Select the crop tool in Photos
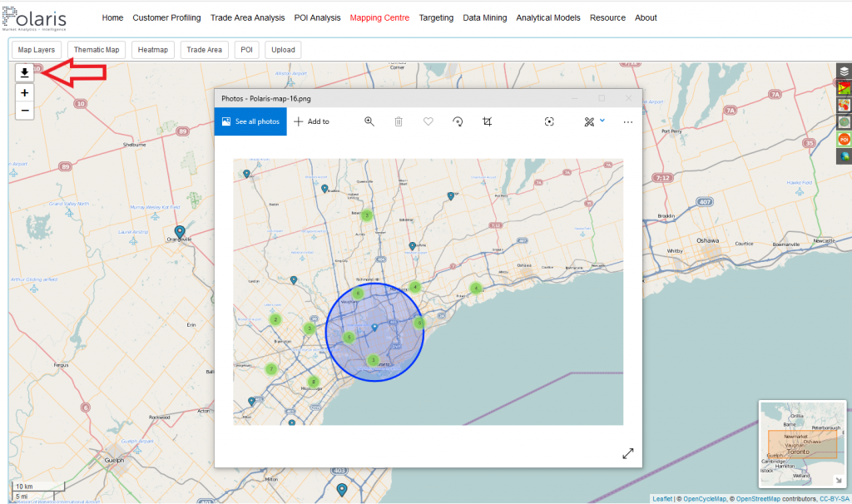Viewport: 852px width, 504px height. pos(488,121)
